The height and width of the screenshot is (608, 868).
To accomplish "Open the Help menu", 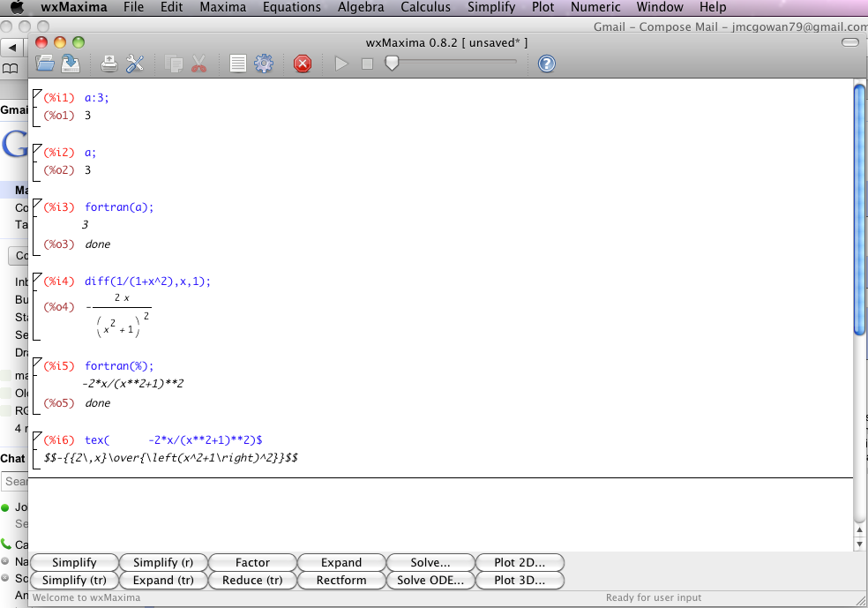I will click(x=713, y=7).
